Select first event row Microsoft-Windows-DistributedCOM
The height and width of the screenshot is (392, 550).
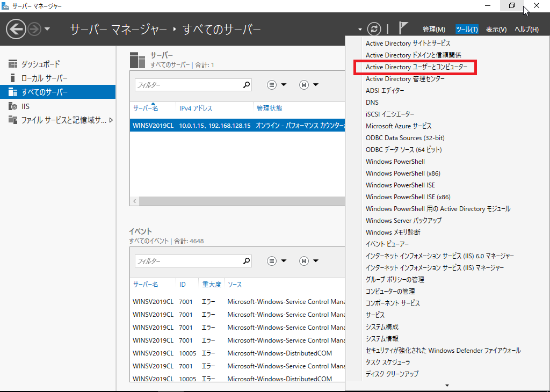[237, 353]
